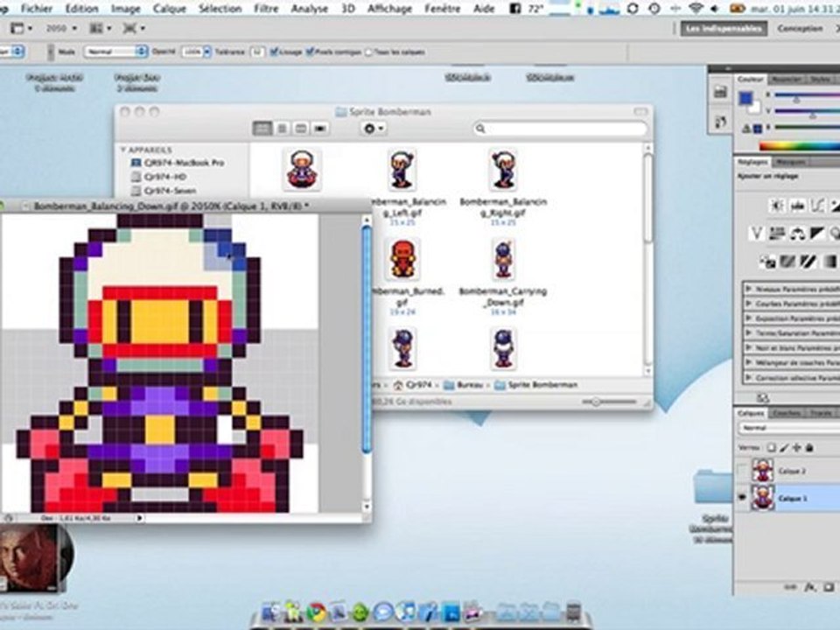Add a Vibrance adjustment (V icon)

pos(756,234)
